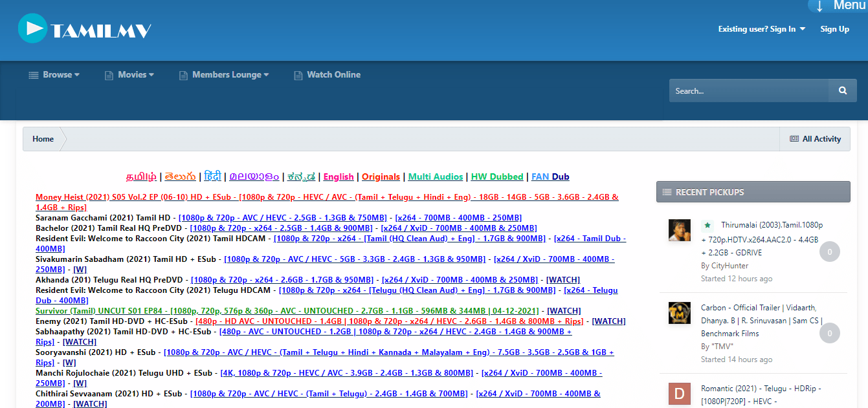This screenshot has width=868, height=408.
Task: Open the Members Lounge dropdown
Action: (224, 75)
